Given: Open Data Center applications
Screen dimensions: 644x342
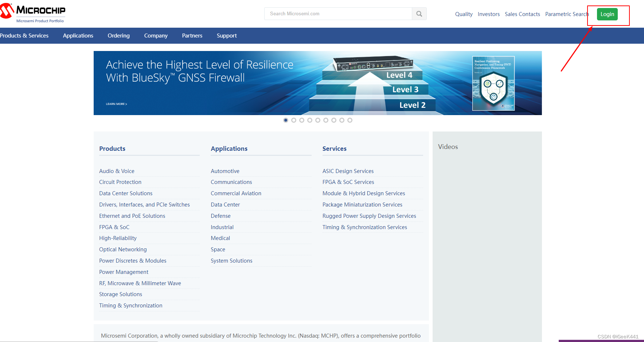Looking at the screenshot, I should [225, 205].
